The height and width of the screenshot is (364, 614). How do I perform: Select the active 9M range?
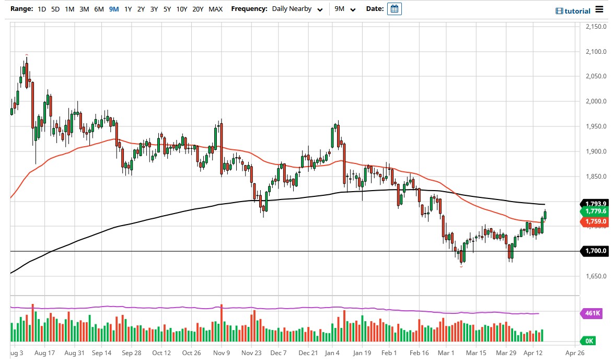pyautogui.click(x=114, y=9)
